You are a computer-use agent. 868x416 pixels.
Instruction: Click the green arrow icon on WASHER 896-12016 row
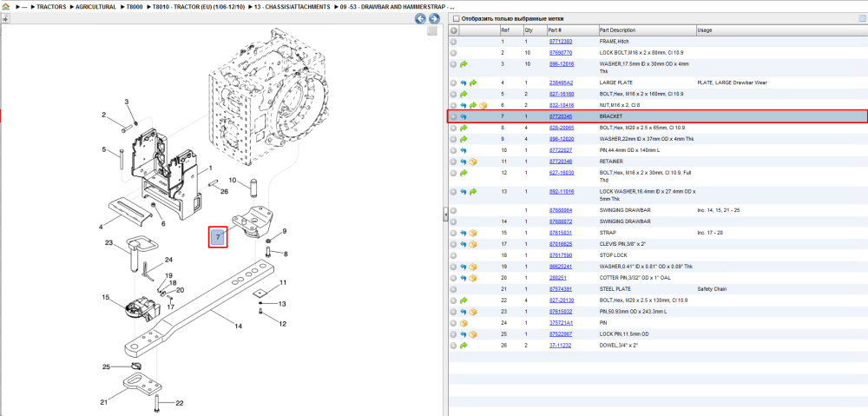tap(464, 64)
